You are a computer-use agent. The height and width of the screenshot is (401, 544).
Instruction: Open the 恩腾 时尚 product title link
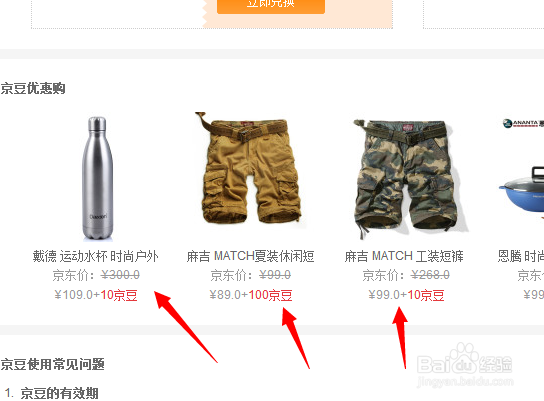[x=520, y=256]
